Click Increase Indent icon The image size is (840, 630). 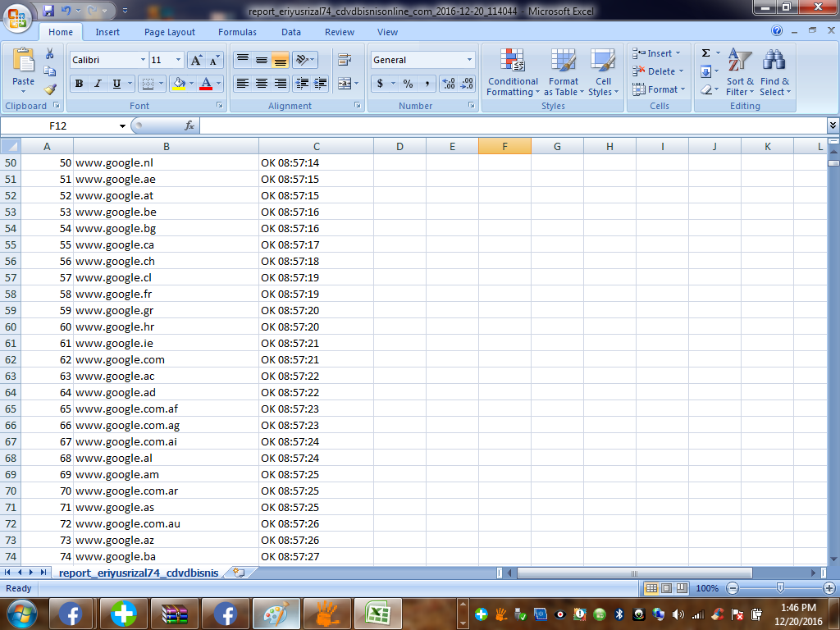321,84
